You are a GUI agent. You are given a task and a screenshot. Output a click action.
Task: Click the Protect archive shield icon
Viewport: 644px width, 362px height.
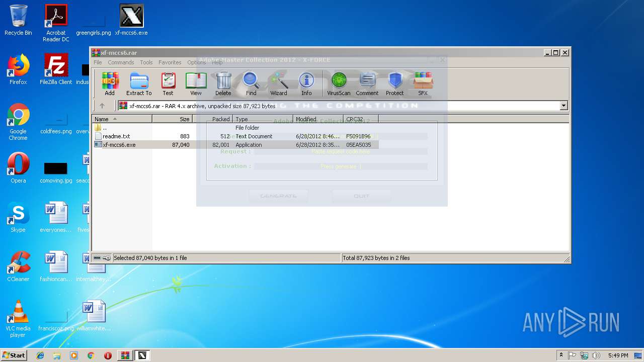click(x=395, y=83)
